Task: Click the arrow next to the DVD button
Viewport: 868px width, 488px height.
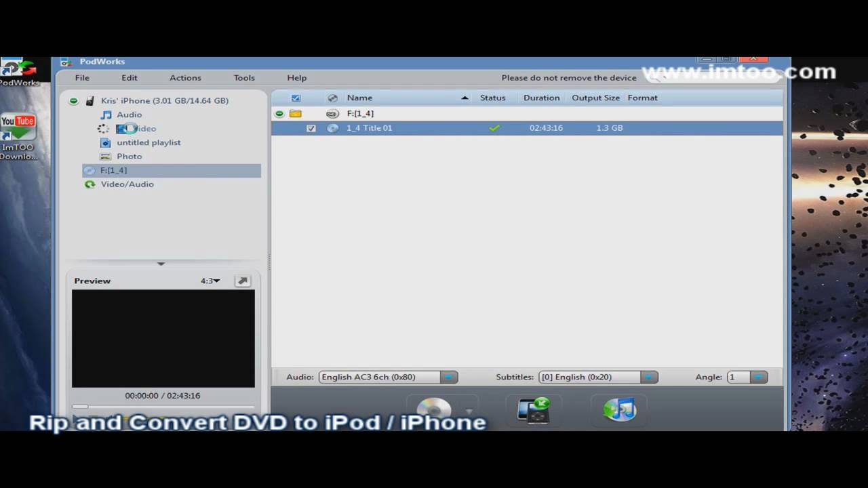Action: [469, 411]
